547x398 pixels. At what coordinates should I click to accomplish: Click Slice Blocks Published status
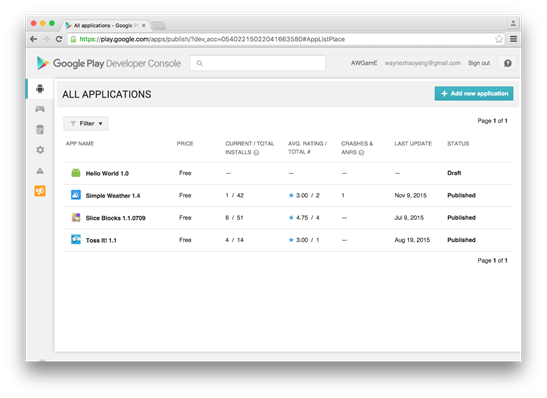tap(461, 218)
